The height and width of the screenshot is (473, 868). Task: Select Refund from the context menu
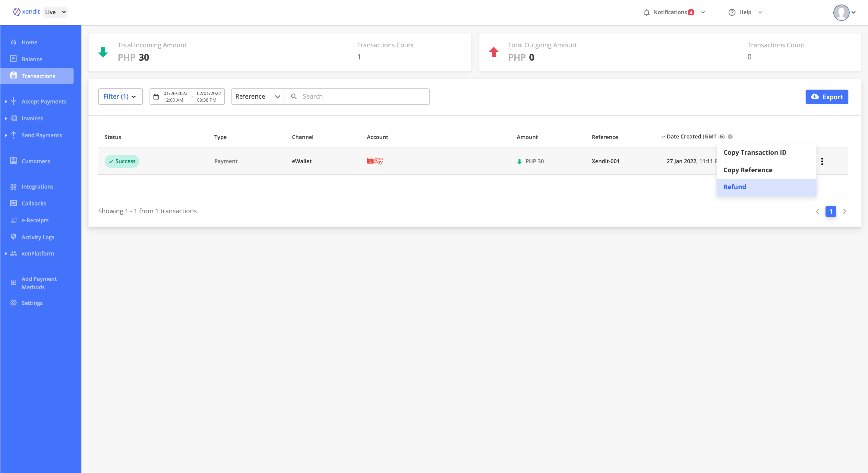tap(734, 187)
